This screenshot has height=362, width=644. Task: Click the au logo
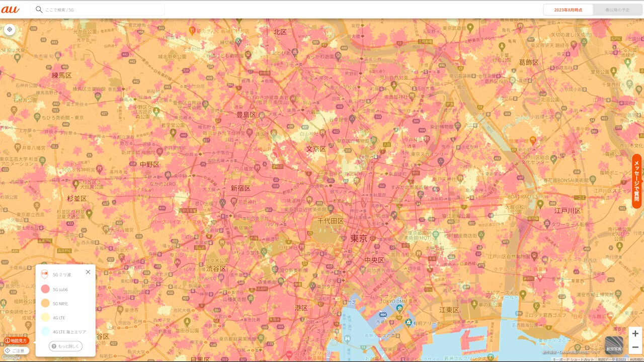pyautogui.click(x=10, y=10)
